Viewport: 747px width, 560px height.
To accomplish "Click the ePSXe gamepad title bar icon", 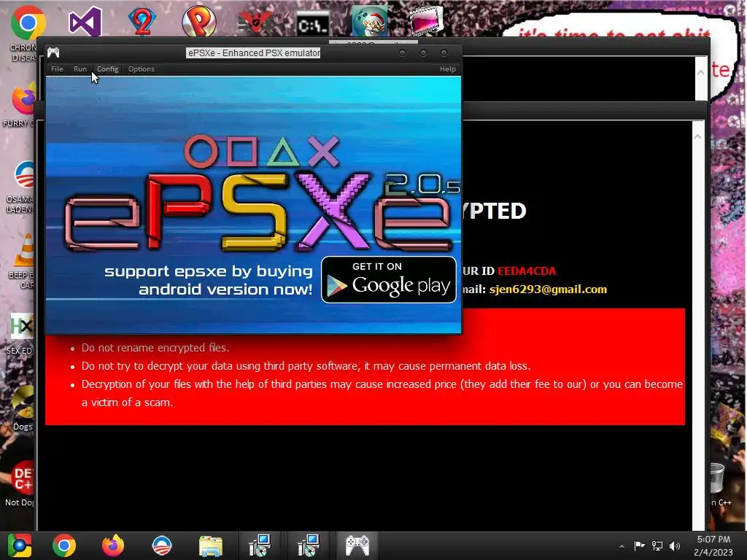I will 53,52.
